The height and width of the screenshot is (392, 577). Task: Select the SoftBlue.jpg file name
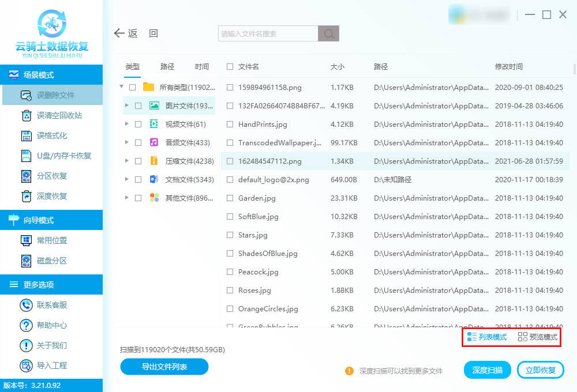(258, 217)
